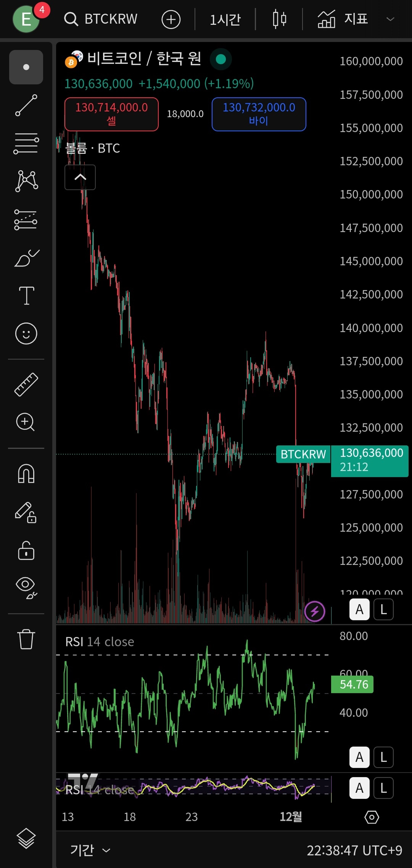Image resolution: width=412 pixels, height=868 pixels.
Task: Open the 1시간 interval menu
Action: 225,19
